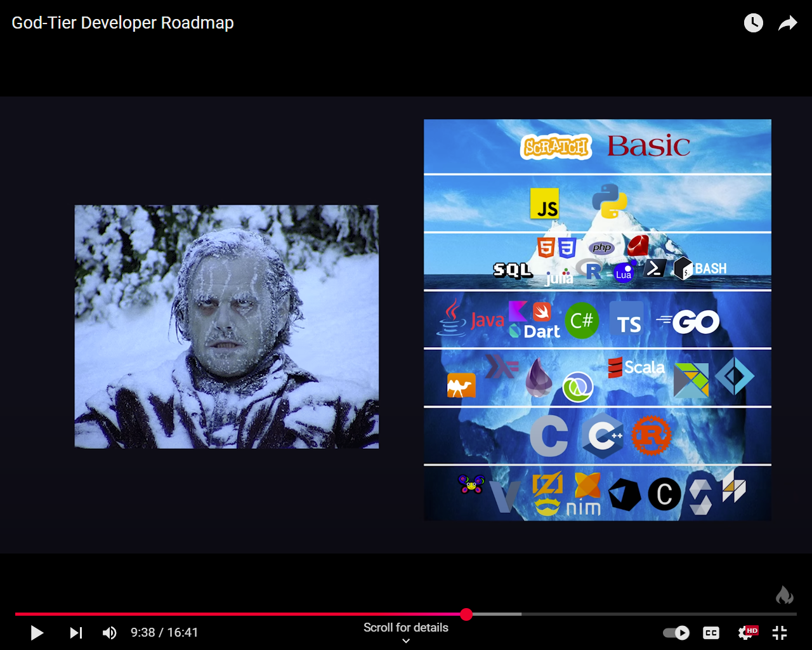The image size is (812, 650).
Task: Click the Raku butterfly logo
Action: (471, 484)
